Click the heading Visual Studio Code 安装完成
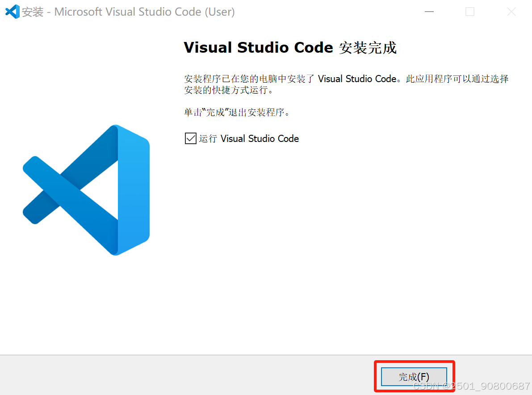532x395 pixels. point(290,47)
